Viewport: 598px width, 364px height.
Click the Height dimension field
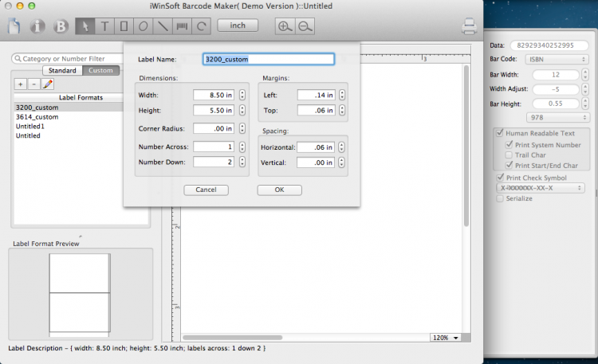[x=214, y=110]
